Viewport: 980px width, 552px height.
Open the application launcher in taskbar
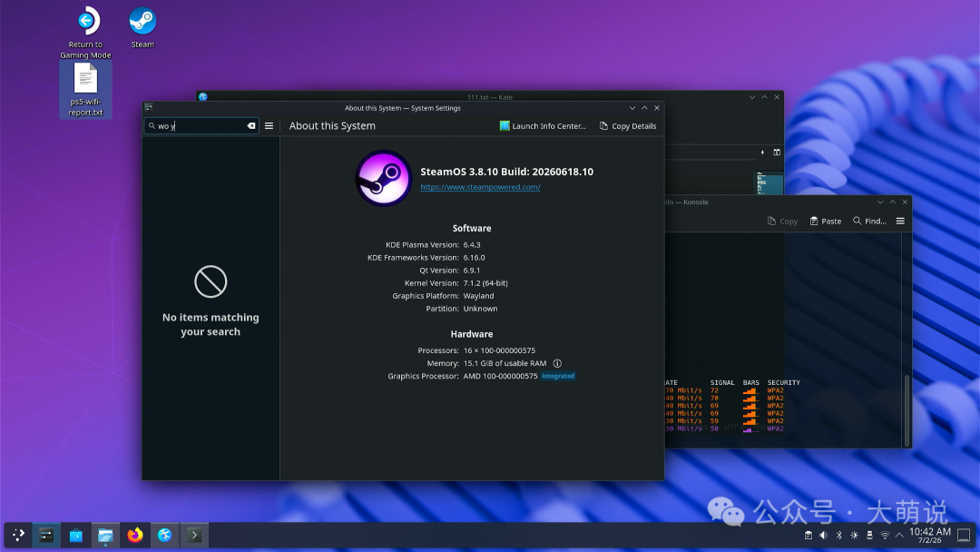tap(18, 535)
